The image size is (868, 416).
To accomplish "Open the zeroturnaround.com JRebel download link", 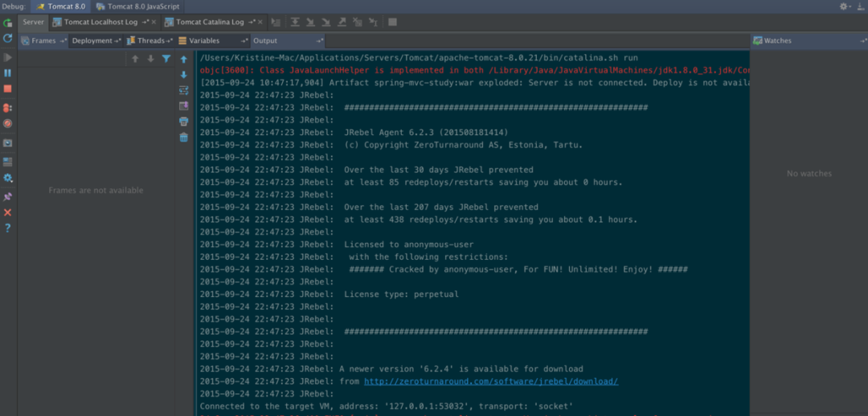I will tap(490, 381).
